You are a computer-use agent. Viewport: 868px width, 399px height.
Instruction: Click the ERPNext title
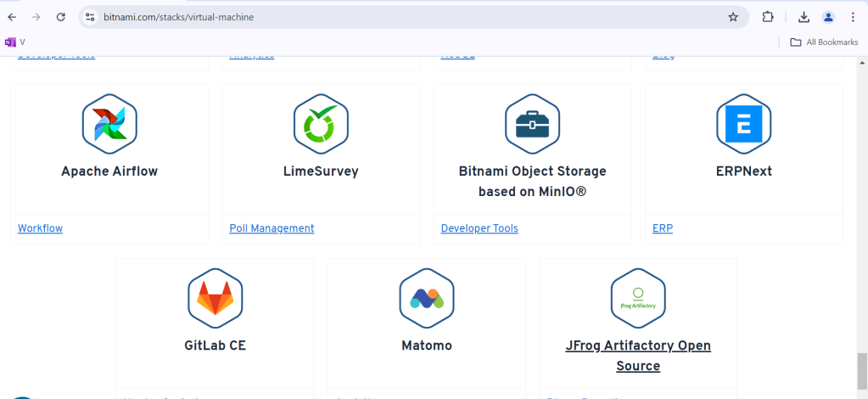click(x=744, y=171)
